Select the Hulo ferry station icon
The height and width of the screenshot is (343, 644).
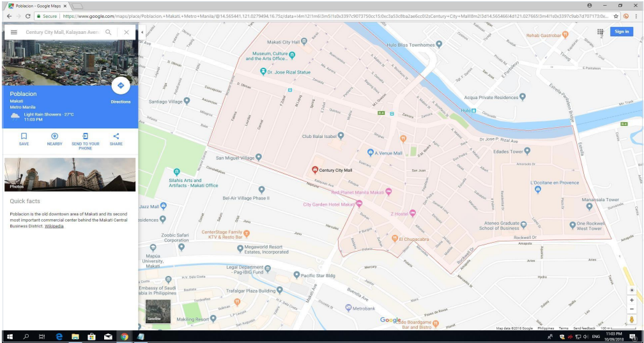474,111
